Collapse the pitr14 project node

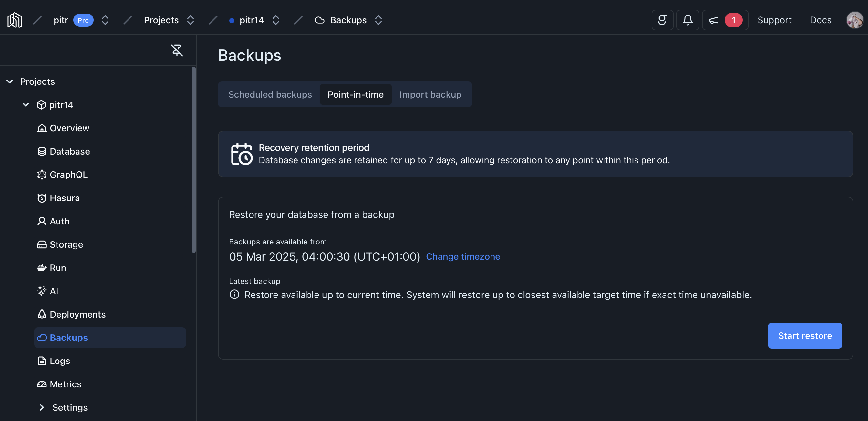pyautogui.click(x=26, y=105)
